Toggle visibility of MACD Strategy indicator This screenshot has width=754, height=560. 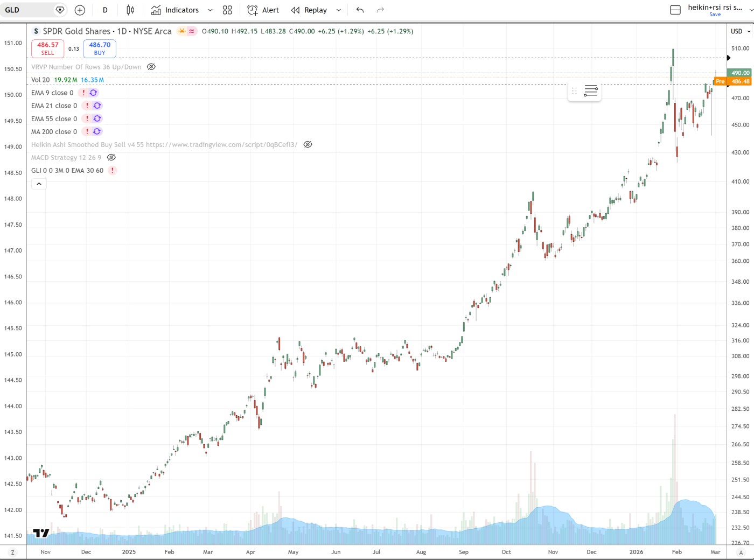click(x=111, y=158)
